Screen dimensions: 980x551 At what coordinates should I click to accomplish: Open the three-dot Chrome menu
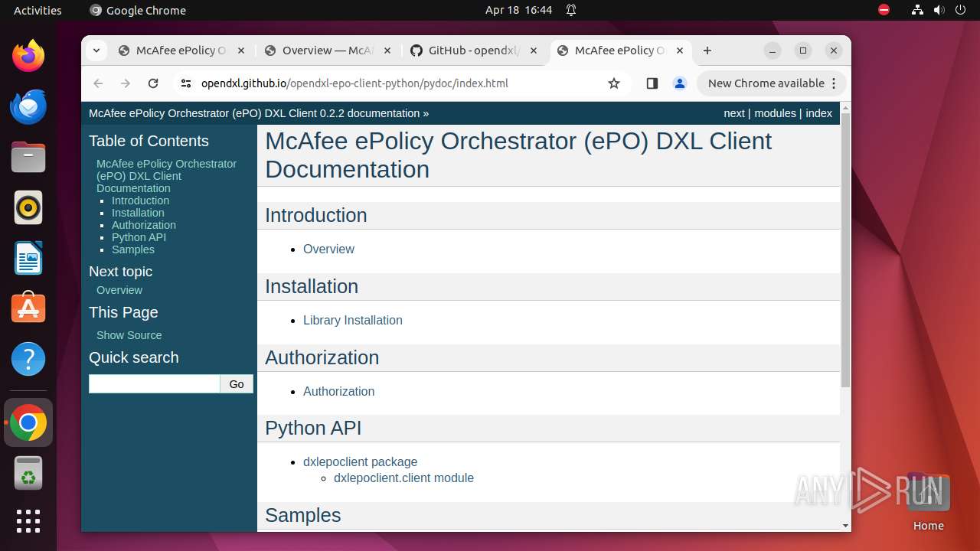click(834, 83)
